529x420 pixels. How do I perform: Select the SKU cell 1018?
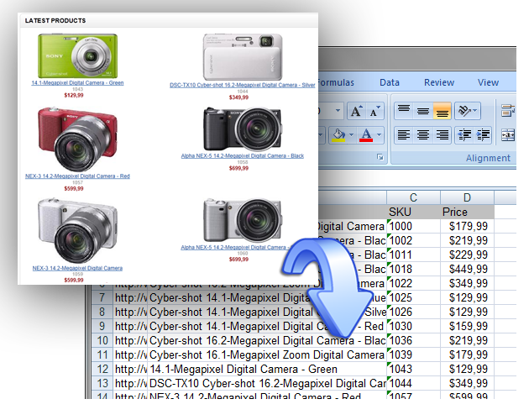[413, 269]
